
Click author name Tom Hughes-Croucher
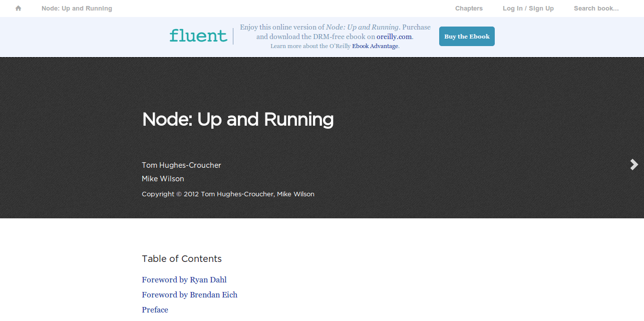[181, 165]
